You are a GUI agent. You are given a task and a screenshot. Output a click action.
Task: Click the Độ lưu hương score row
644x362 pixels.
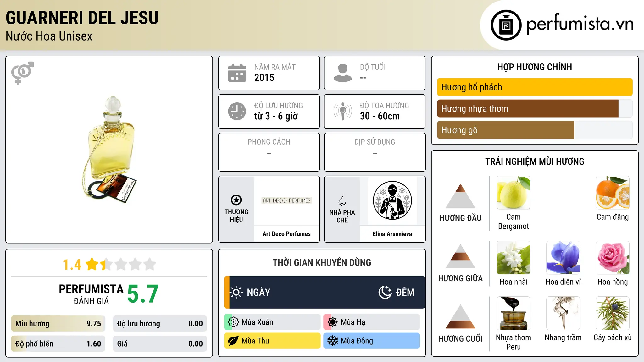click(160, 324)
